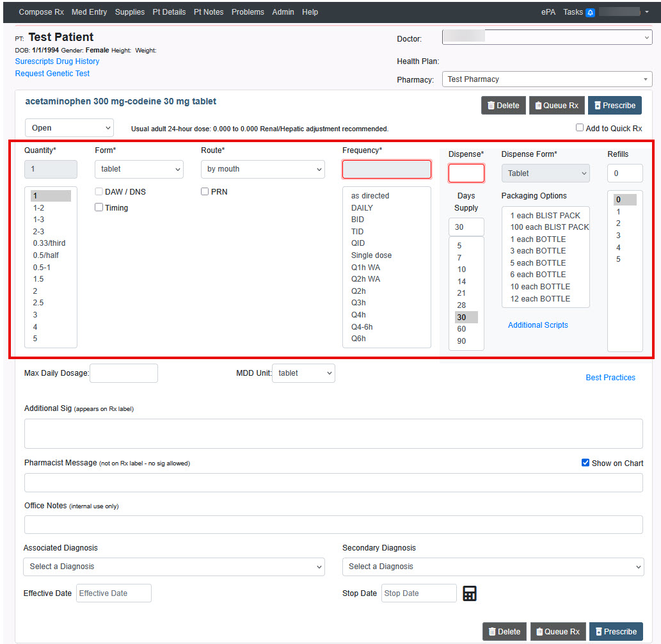
Task: Toggle the Timing checkbox
Action: pyautogui.click(x=99, y=207)
